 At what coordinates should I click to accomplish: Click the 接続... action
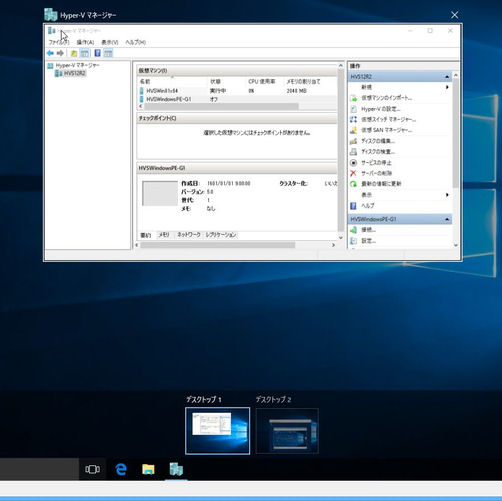tap(369, 230)
